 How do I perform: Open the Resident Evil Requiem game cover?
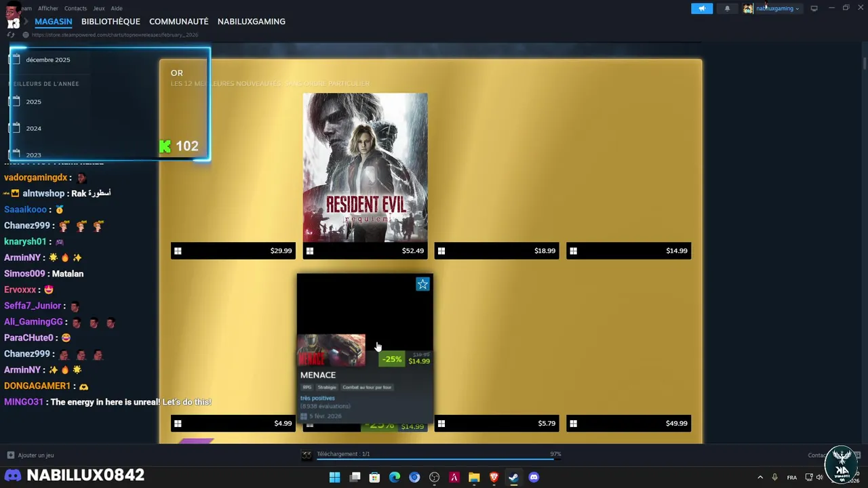(365, 167)
